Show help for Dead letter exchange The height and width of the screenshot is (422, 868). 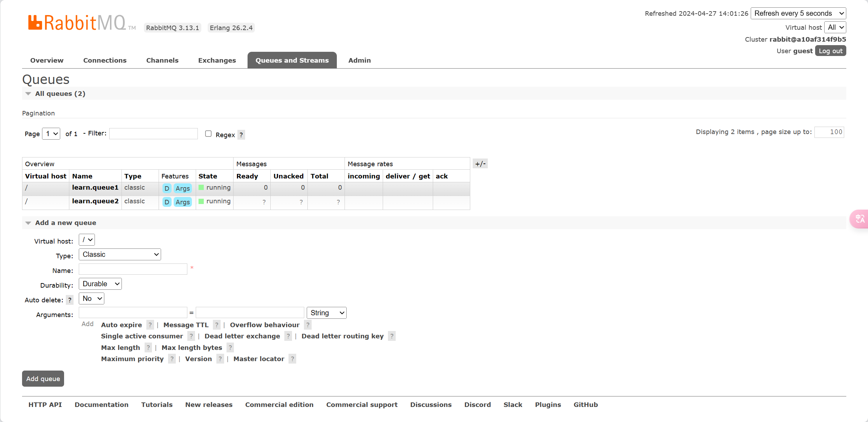coord(288,336)
